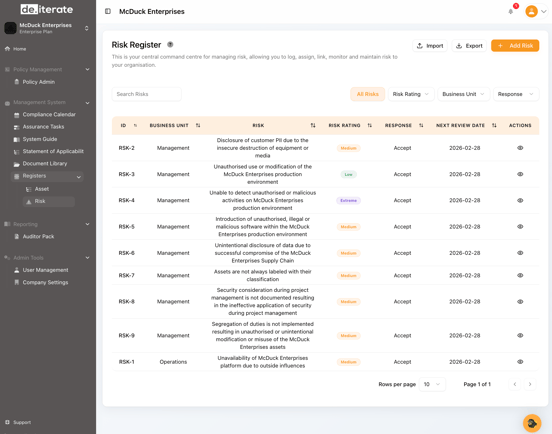View RSK-1 with the eye icon
552x434 pixels.
point(520,362)
